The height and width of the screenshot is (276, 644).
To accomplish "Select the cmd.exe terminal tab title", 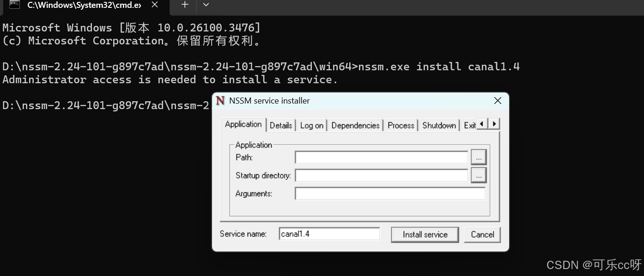I will 84,5.
